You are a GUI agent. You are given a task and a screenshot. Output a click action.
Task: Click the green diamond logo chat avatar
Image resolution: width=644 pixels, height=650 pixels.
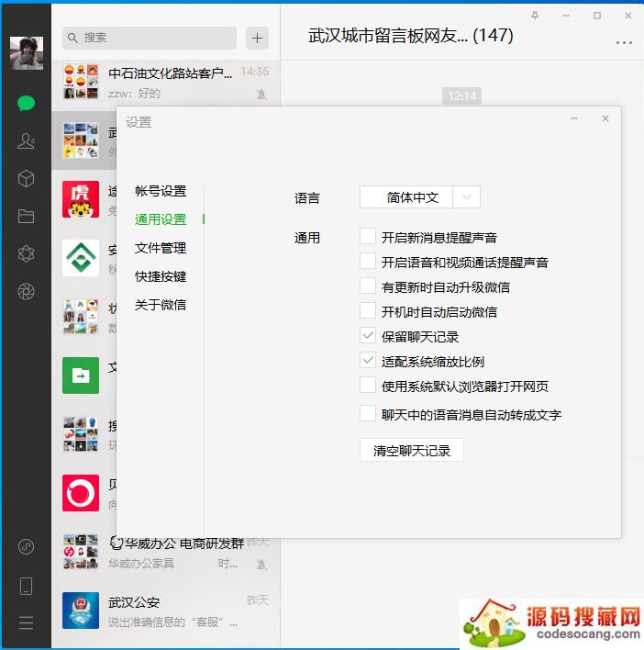coord(81,258)
